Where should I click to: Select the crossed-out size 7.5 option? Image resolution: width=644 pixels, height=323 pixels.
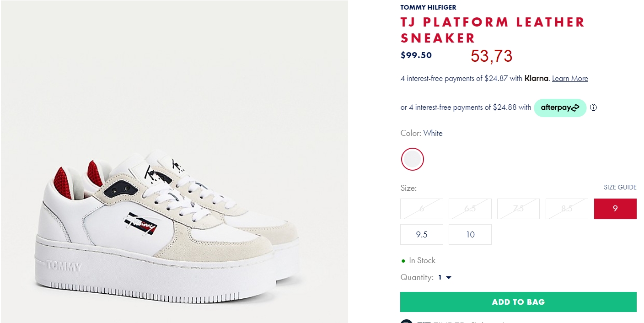click(518, 209)
